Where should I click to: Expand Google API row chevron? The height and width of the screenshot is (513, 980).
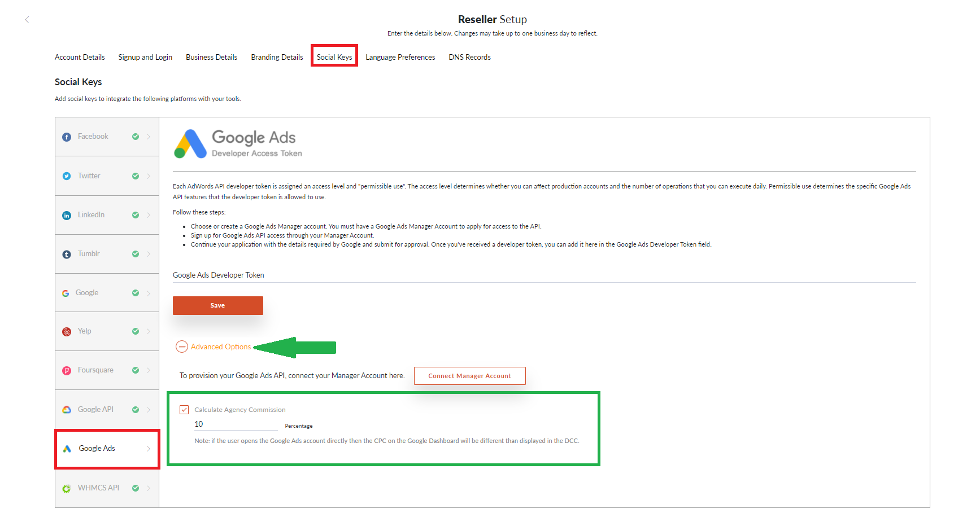149,410
